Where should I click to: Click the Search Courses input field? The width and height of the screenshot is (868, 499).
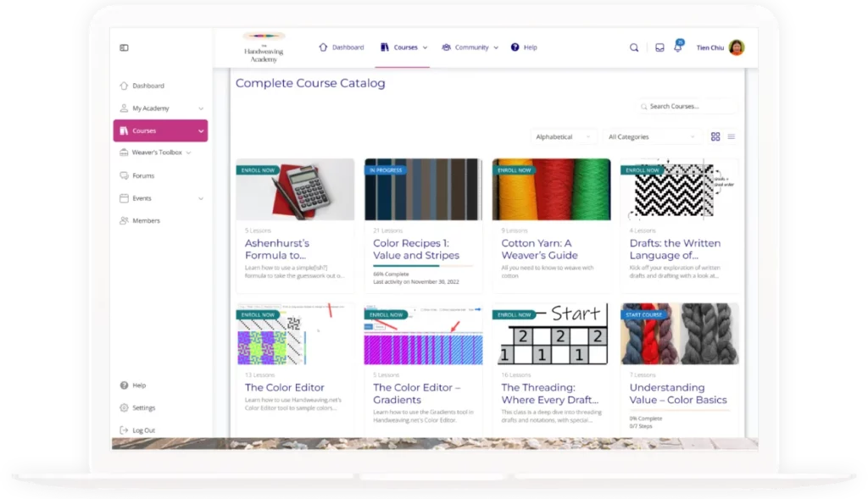pos(687,107)
